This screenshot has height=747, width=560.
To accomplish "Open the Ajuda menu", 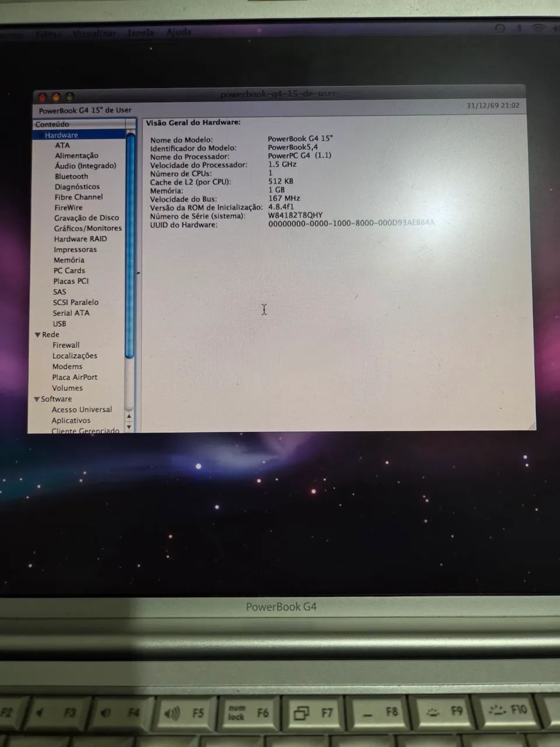I will pos(178,32).
